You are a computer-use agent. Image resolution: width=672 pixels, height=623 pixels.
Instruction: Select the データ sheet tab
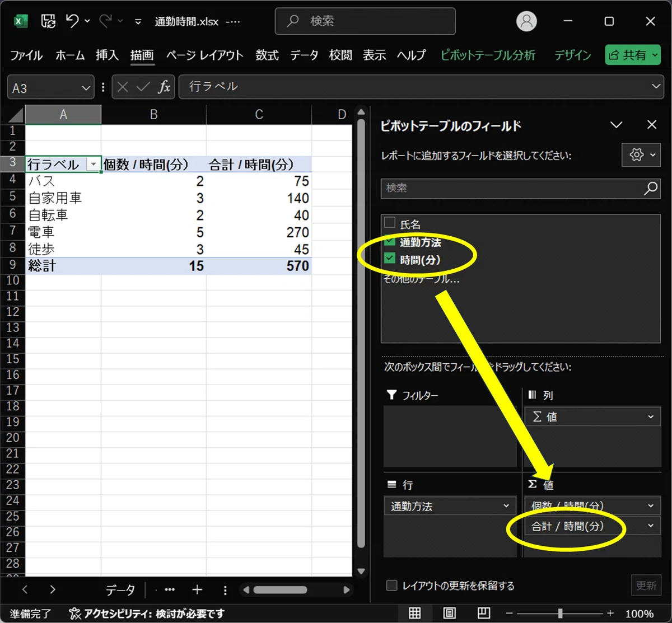(x=120, y=589)
